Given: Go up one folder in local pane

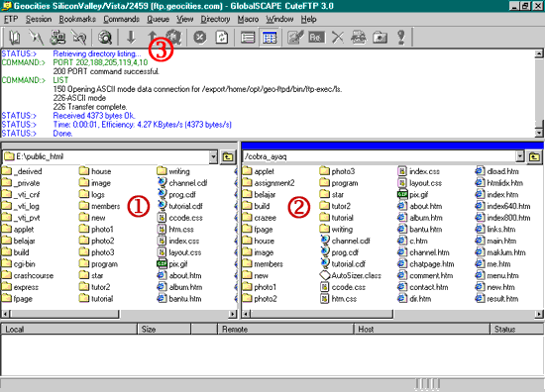Looking at the screenshot, I should pyautogui.click(x=228, y=157).
